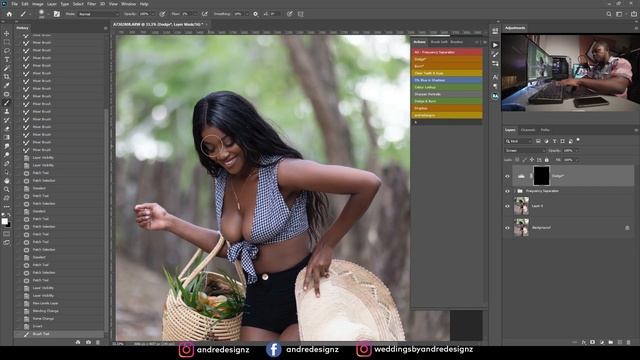Click the Share icon at top right
Viewport: 640px width, 360px height.
click(634, 14)
